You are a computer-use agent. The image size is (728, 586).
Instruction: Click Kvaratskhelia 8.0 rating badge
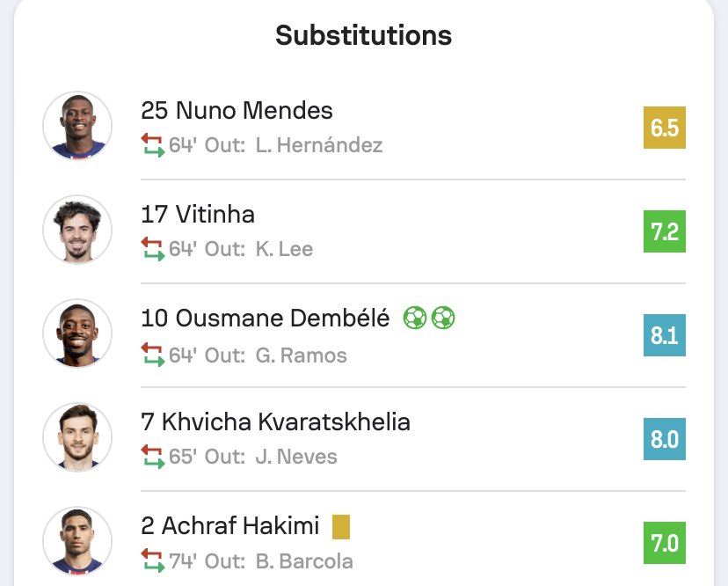(x=664, y=439)
